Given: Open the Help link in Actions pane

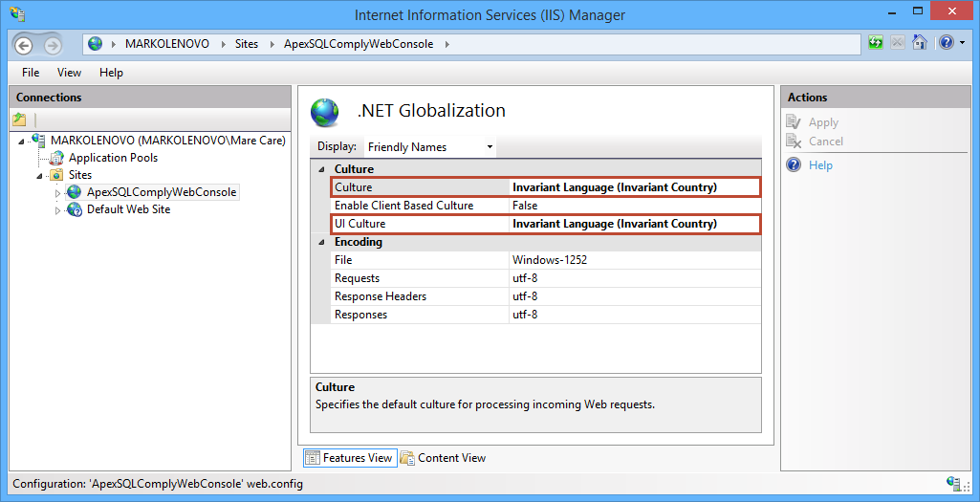Looking at the screenshot, I should click(820, 165).
